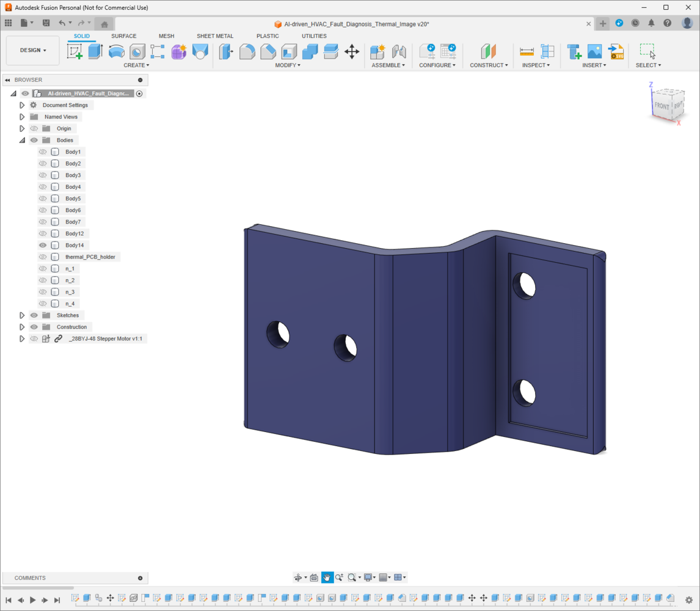
Task: Click the Extrude tool icon
Action: pyautogui.click(x=95, y=51)
